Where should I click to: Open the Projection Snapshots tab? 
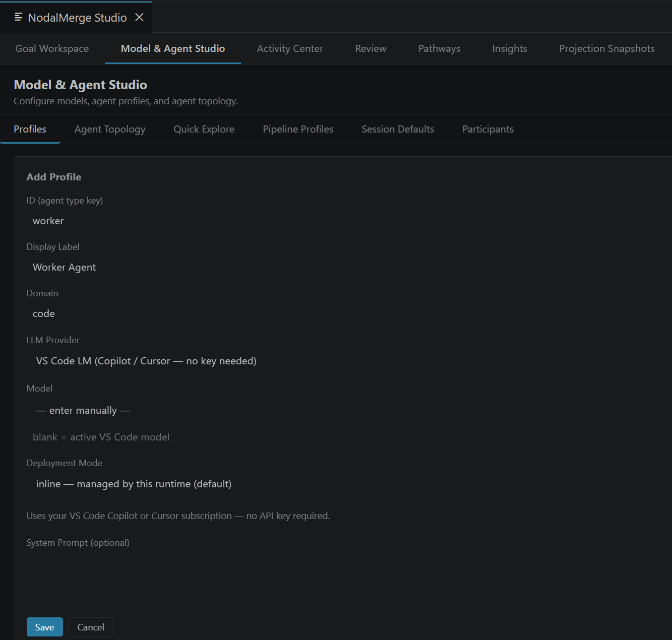pyautogui.click(x=607, y=48)
